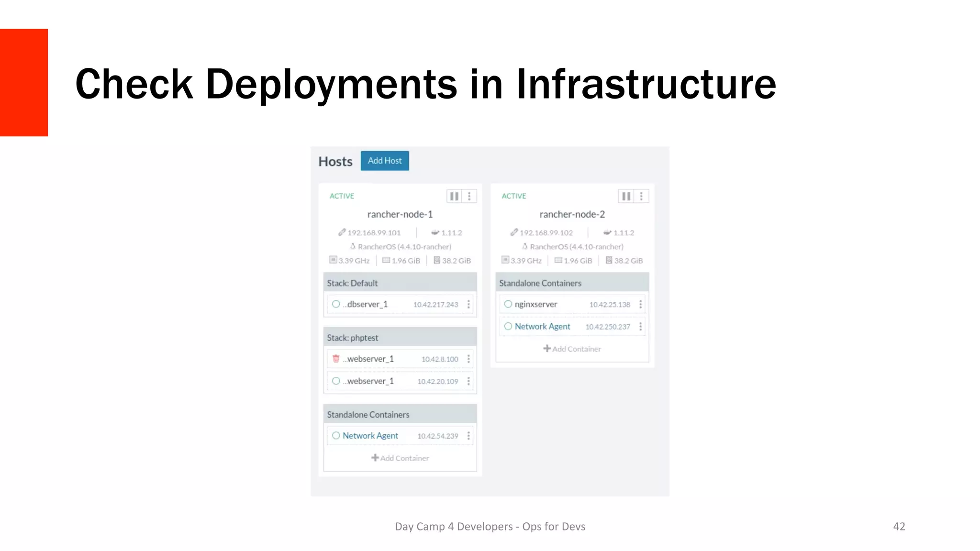Viewport: 980px width, 551px height.
Task: Click the memory icon beside rancher-node-1 1.96 GiB
Action: tap(386, 260)
